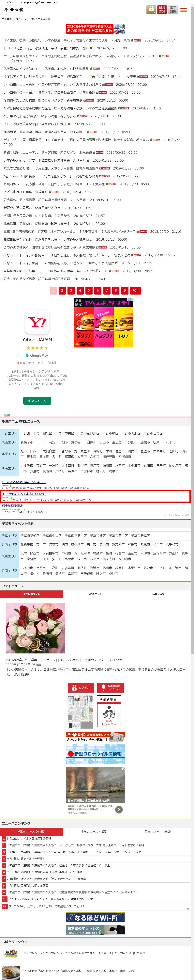Open the 電子新聞 icon in header
This screenshot has width=194, height=980.
[173, 10]
